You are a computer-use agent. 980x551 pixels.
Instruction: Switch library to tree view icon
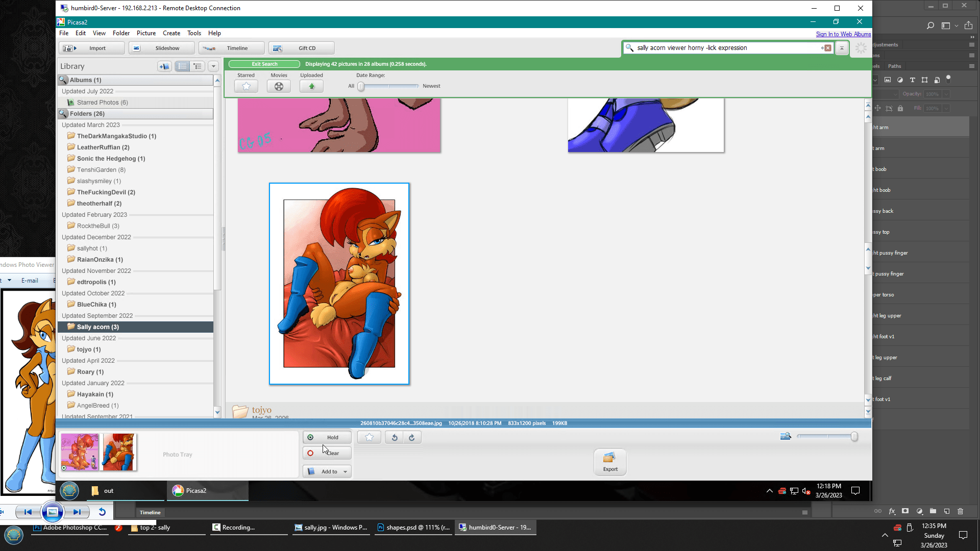[x=198, y=66]
